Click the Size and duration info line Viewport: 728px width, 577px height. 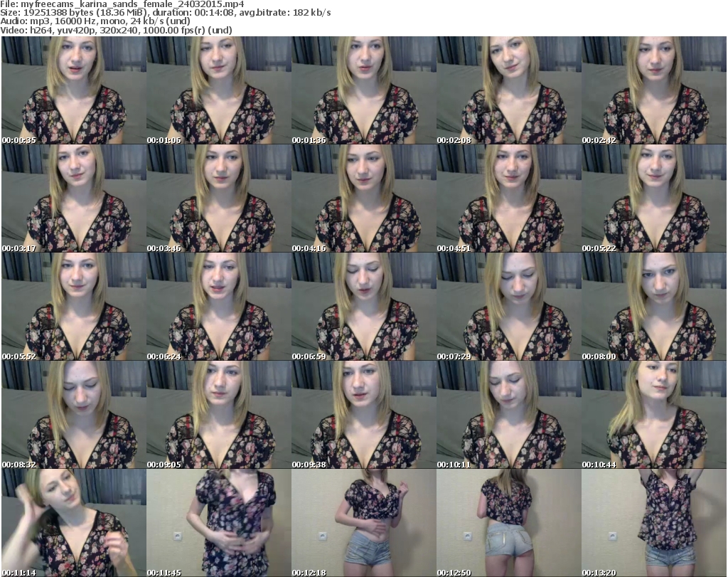point(166,13)
